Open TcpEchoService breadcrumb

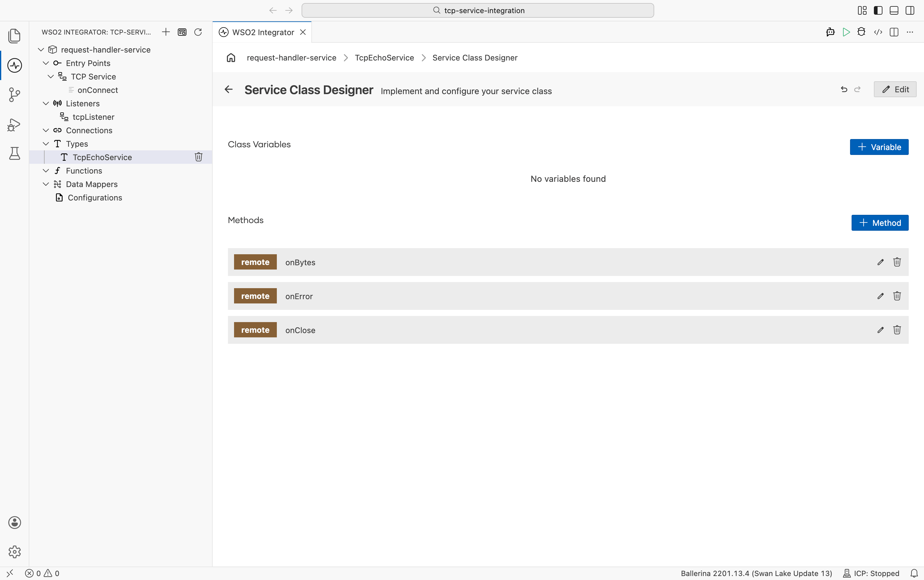pos(384,57)
